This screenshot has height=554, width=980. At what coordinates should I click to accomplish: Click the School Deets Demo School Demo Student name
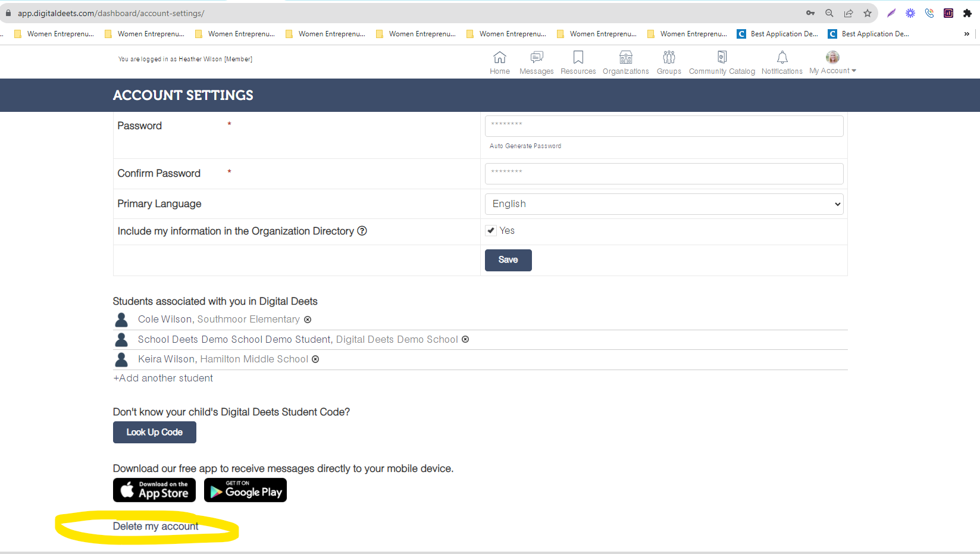tap(234, 339)
